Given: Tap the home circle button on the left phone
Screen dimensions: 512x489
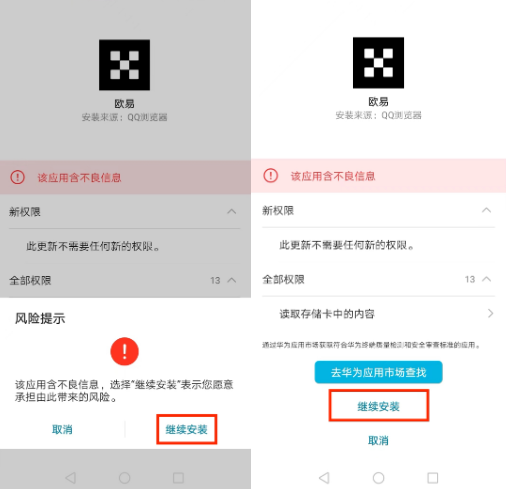Looking at the screenshot, I should [x=124, y=478].
